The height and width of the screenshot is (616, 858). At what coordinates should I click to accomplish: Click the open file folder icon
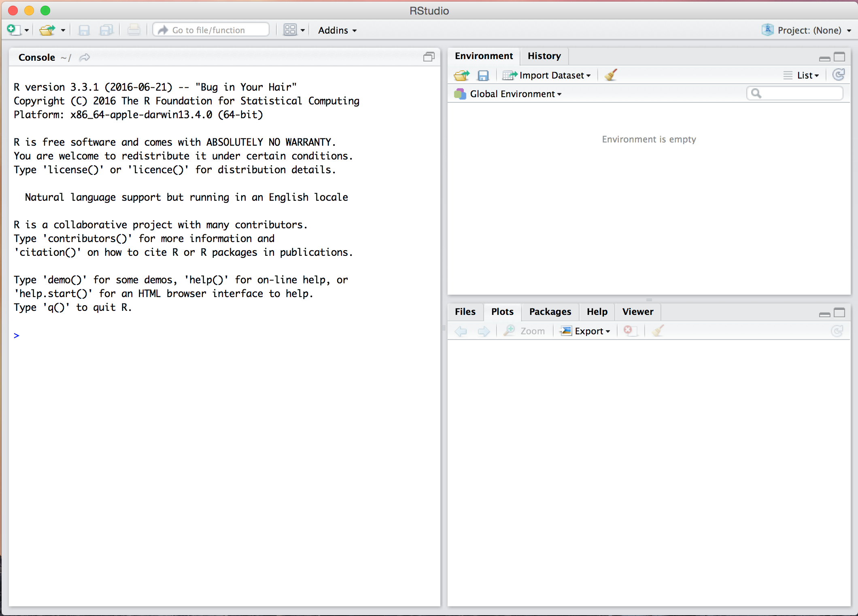click(x=47, y=30)
